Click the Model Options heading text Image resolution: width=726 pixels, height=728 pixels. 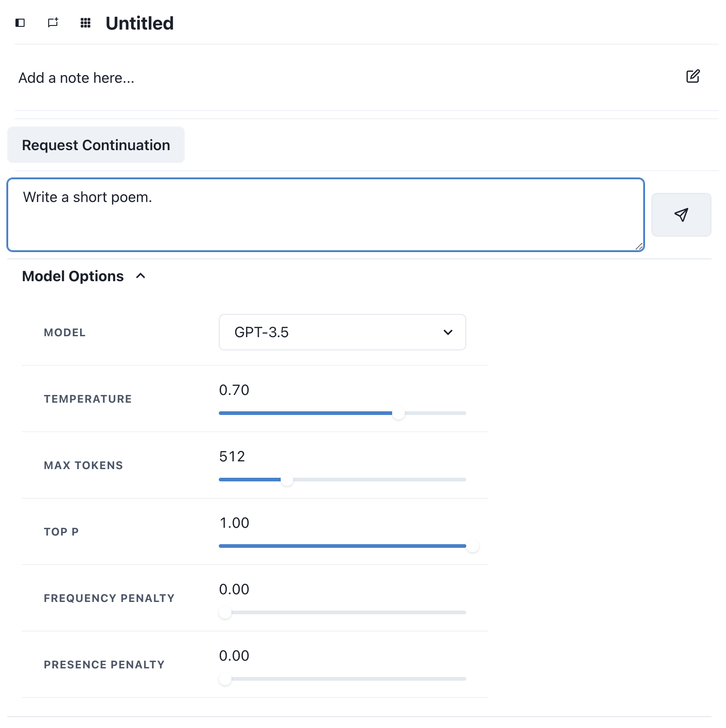(x=73, y=276)
